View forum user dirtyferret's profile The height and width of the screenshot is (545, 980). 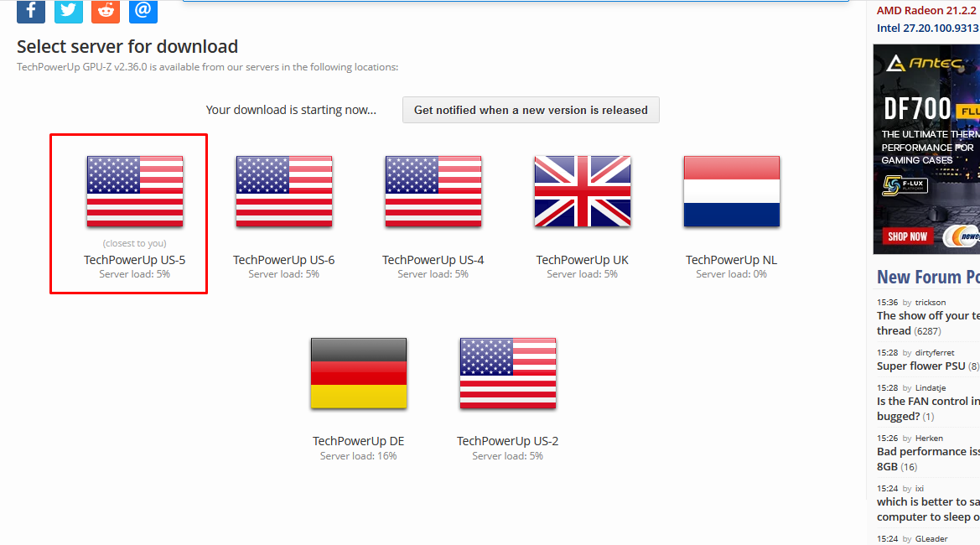pyautogui.click(x=935, y=353)
